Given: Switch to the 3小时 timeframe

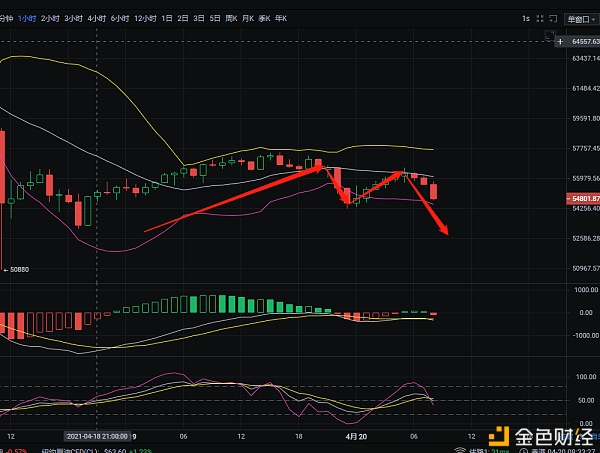Looking at the screenshot, I should tap(73, 18).
